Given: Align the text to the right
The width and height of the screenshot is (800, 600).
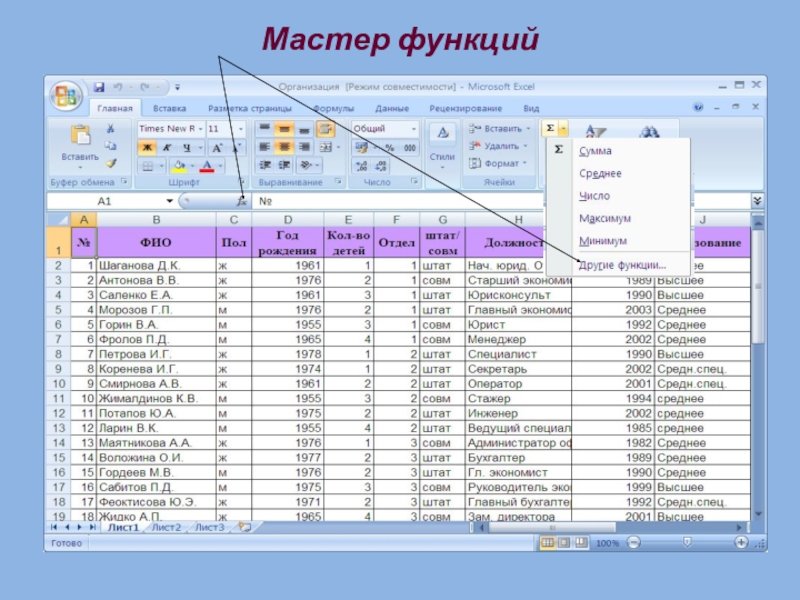Looking at the screenshot, I should 304,147.
